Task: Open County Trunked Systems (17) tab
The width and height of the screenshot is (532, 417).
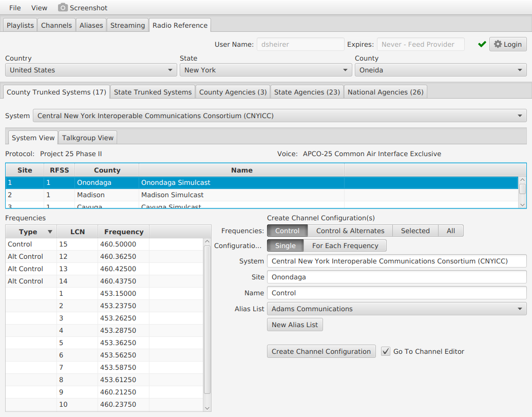Action: tap(56, 92)
